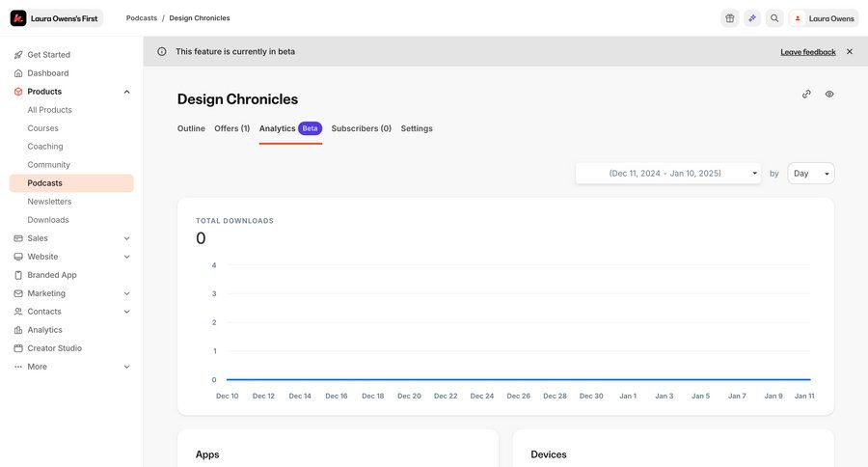Switch to the Outline tab
This screenshot has height=467, width=868.
191,128
